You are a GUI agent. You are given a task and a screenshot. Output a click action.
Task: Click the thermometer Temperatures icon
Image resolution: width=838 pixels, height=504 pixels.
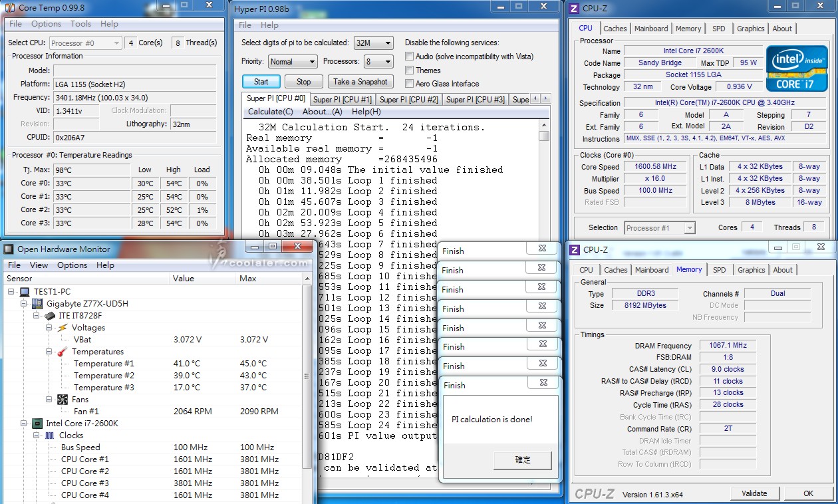[x=63, y=352]
